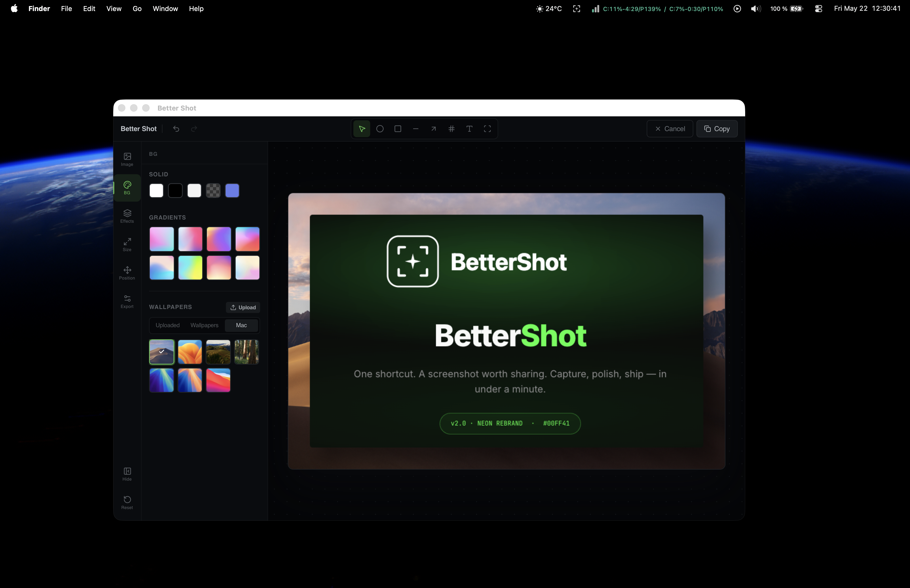Choose the white solid background swatch

tap(156, 191)
